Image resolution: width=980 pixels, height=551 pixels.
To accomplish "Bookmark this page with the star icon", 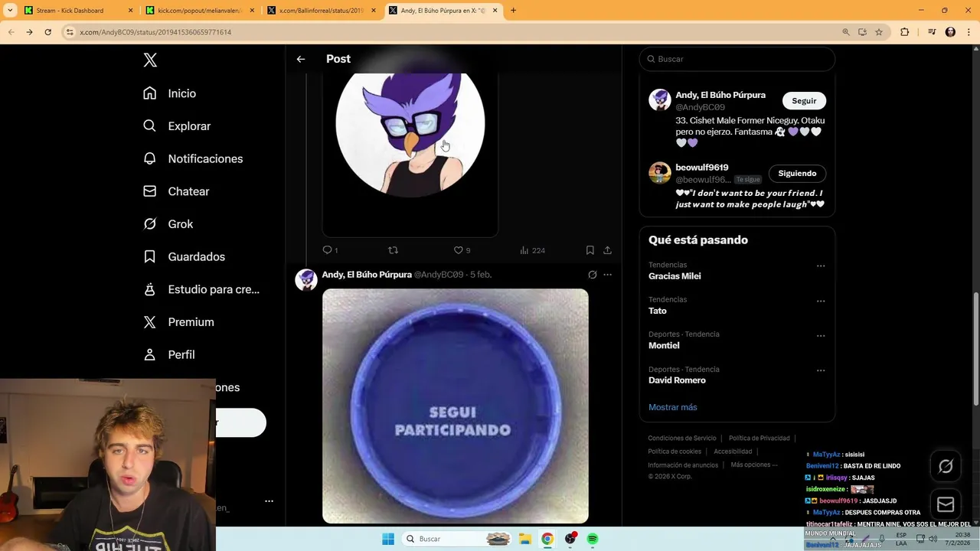I will coord(879,32).
